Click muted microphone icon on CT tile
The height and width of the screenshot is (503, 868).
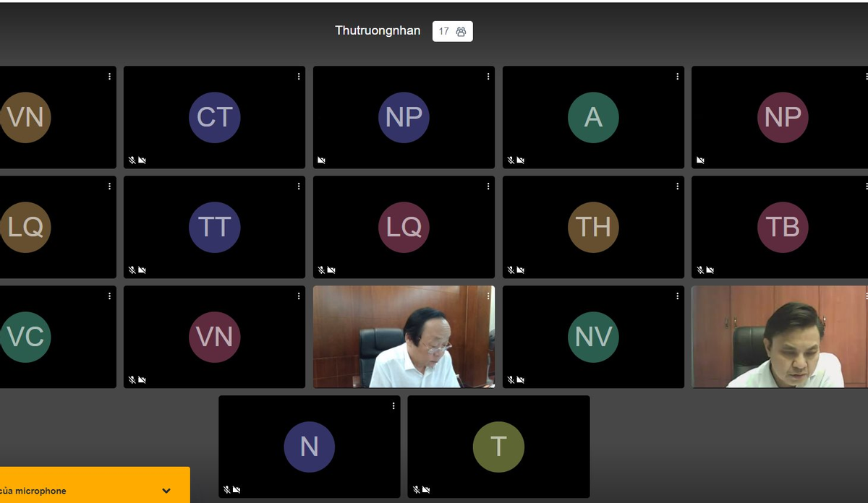132,160
